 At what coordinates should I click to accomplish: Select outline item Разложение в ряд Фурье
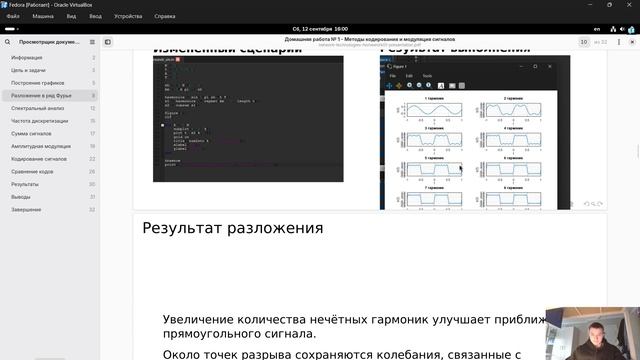[50, 96]
